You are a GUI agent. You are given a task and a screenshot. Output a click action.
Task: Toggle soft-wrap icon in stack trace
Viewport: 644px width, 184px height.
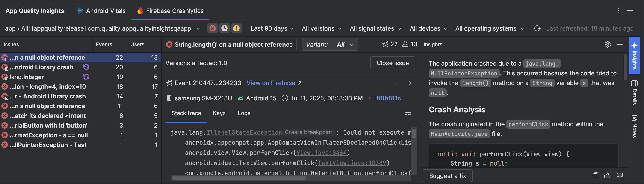coord(408,113)
